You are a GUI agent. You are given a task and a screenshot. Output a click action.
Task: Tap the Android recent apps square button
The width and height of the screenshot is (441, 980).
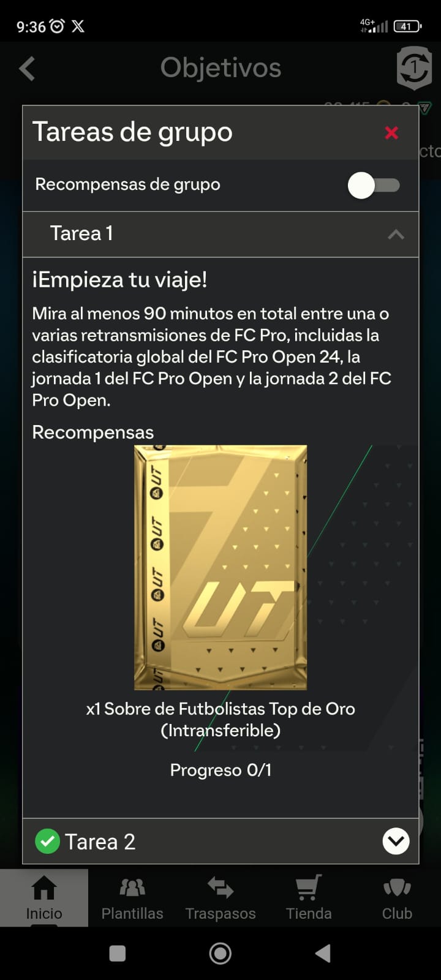coord(117,953)
